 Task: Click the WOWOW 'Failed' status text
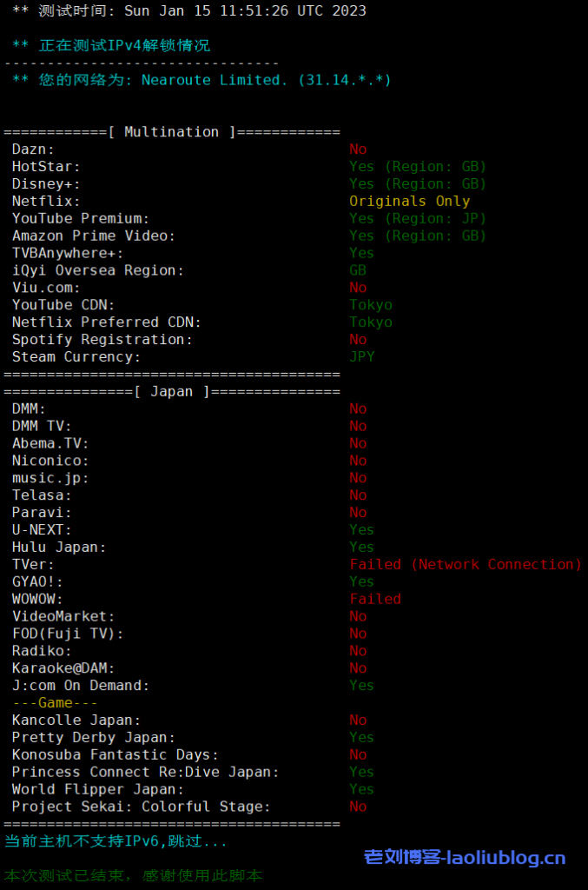[375, 599]
